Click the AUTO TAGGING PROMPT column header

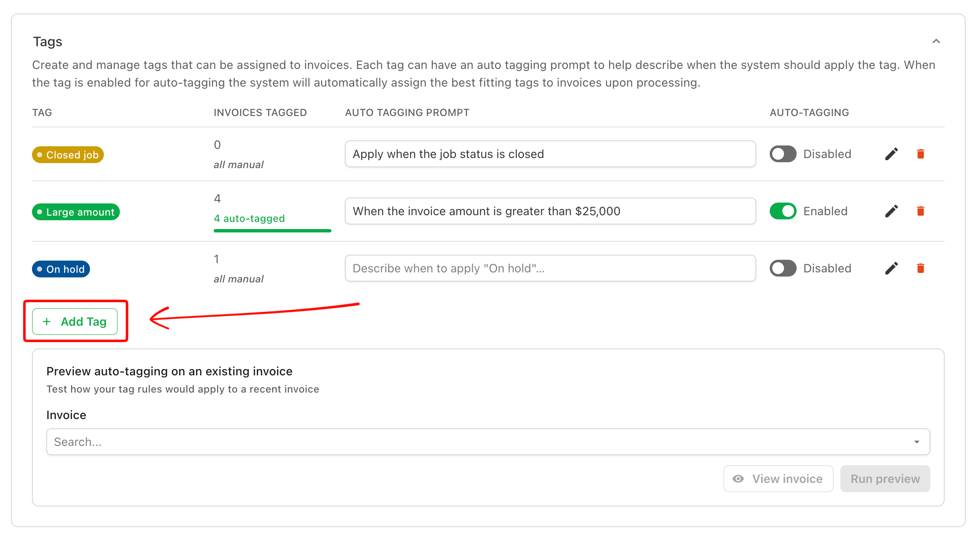click(407, 113)
